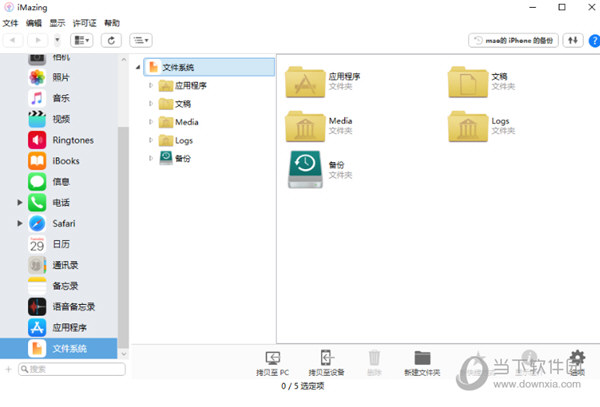Click the back navigation arrow
This screenshot has width=600, height=407.
[x=13, y=40]
